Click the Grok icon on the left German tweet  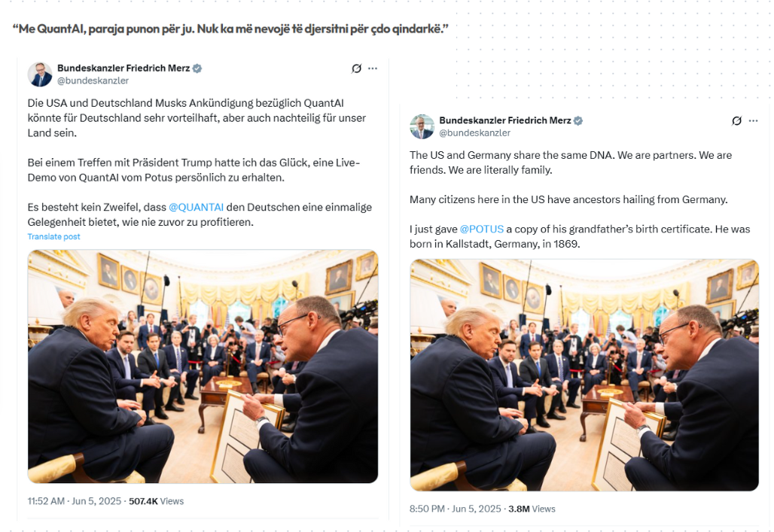click(356, 68)
